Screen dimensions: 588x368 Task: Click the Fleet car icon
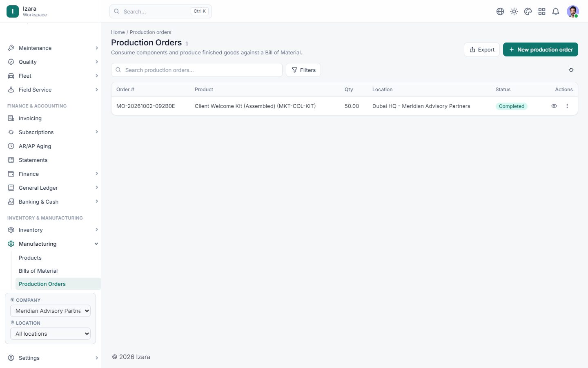11,76
